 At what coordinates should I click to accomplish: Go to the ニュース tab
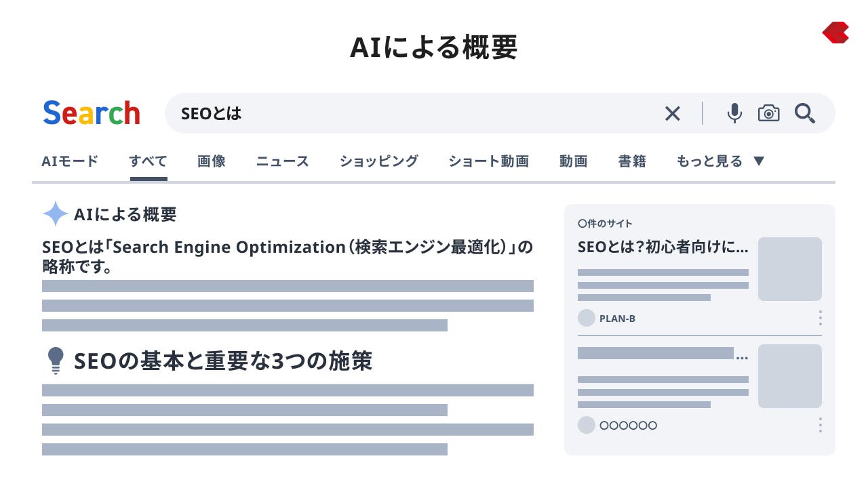282,161
